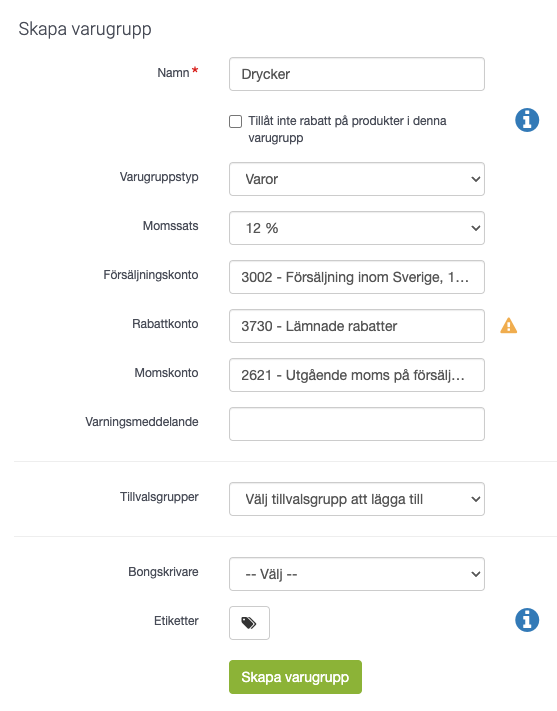Click the orange warning triangle beside Rabattkonto
Viewport: 557px width, 711px height.
pyautogui.click(x=508, y=326)
